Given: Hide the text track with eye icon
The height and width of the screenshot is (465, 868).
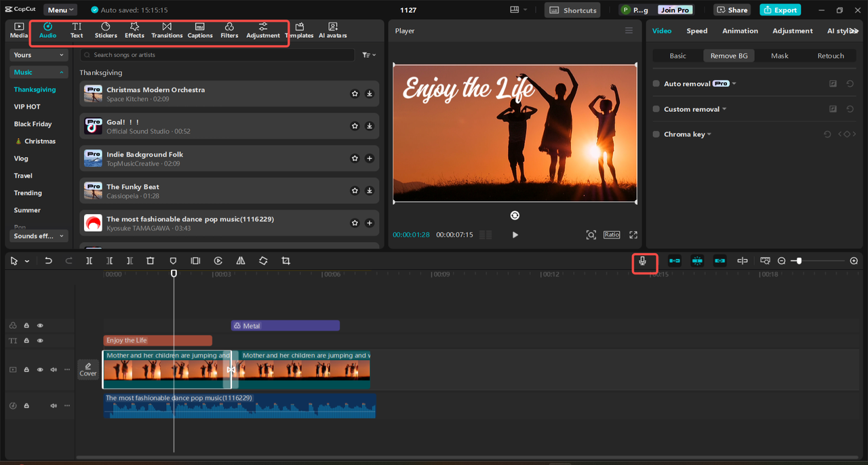Looking at the screenshot, I should [40, 341].
